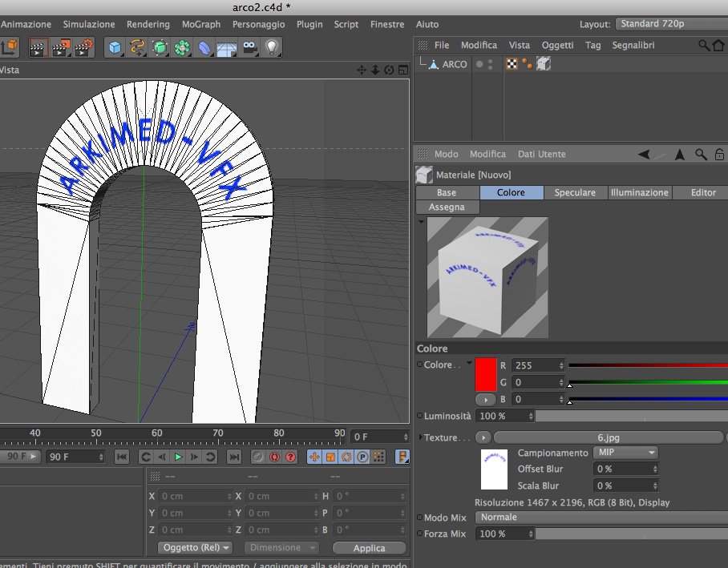Screen dimensions: 728x568
Task: Click the Applica button
Action: tap(369, 548)
